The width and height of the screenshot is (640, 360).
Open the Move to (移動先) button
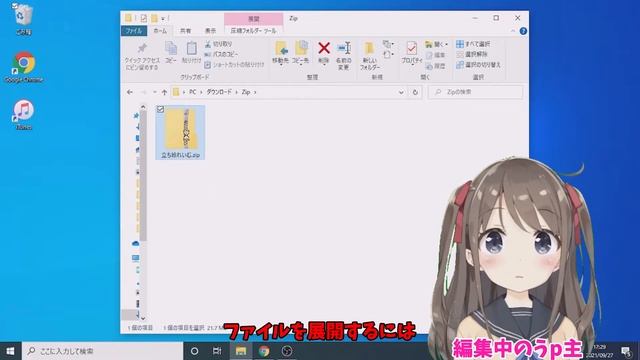(x=281, y=53)
